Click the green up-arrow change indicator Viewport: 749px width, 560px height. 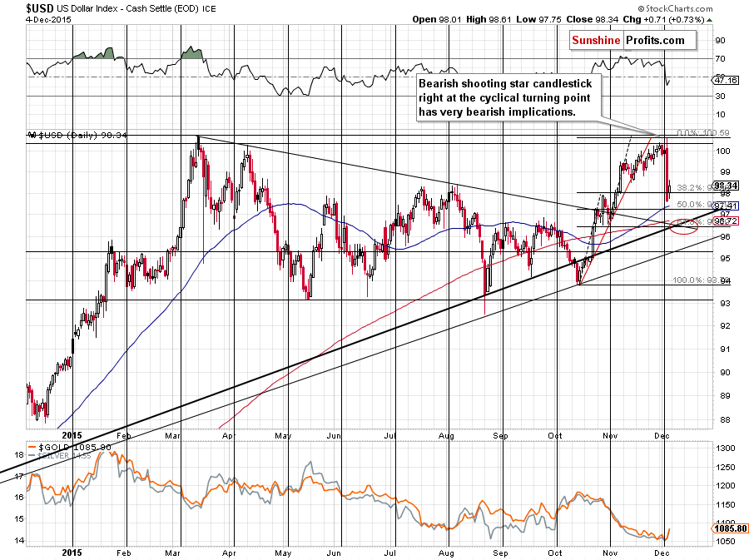coord(710,20)
